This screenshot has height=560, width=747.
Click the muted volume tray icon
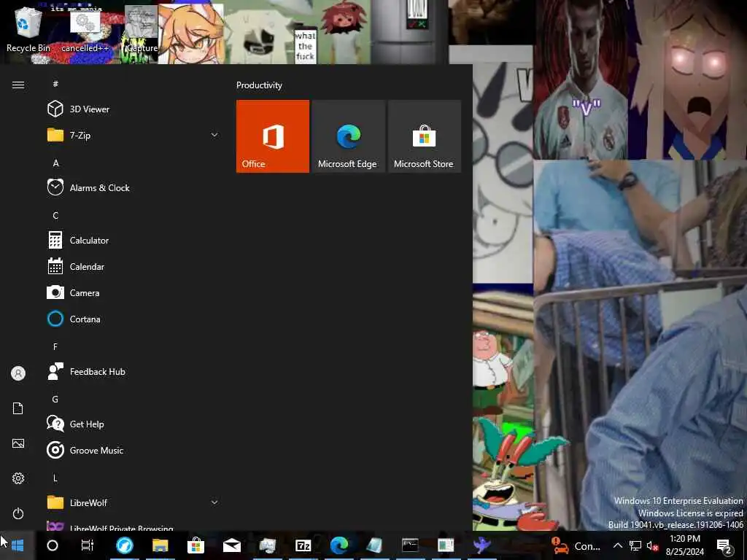point(652,545)
